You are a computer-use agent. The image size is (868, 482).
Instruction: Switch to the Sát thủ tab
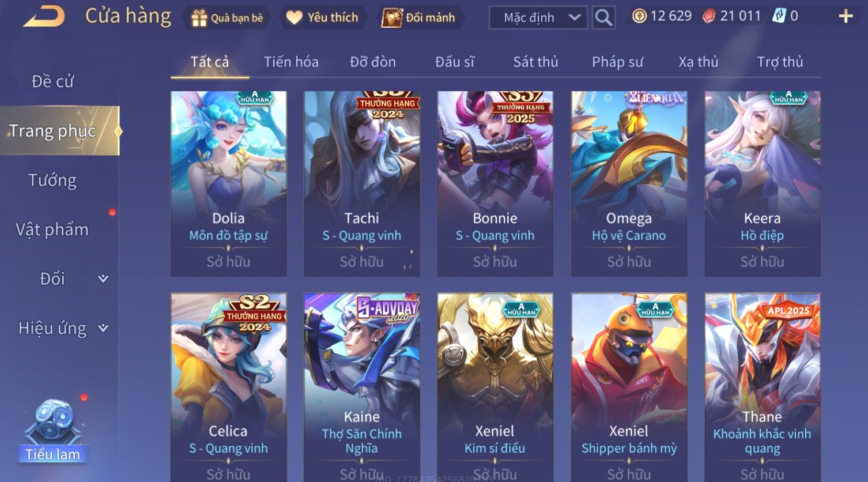[x=535, y=62]
